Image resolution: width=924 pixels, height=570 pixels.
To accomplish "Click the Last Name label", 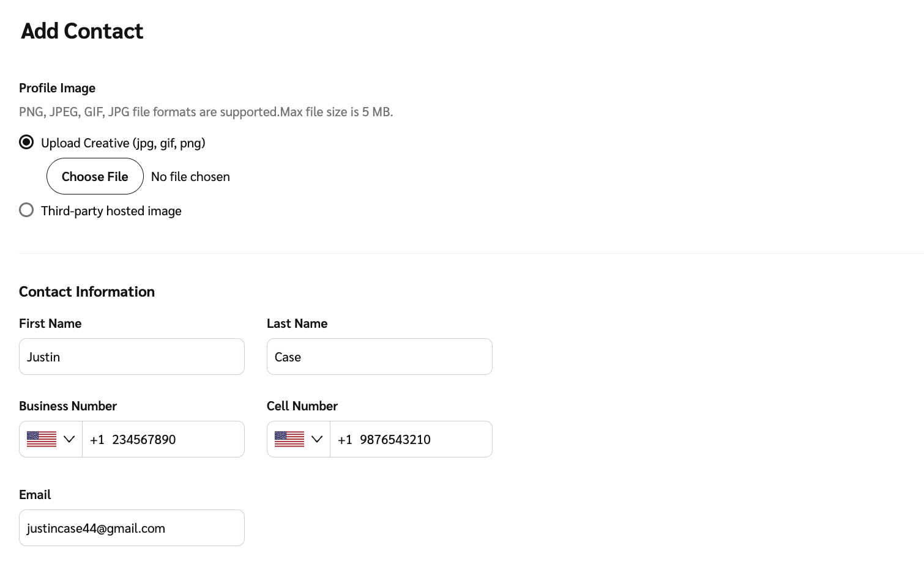I will coord(297,324).
